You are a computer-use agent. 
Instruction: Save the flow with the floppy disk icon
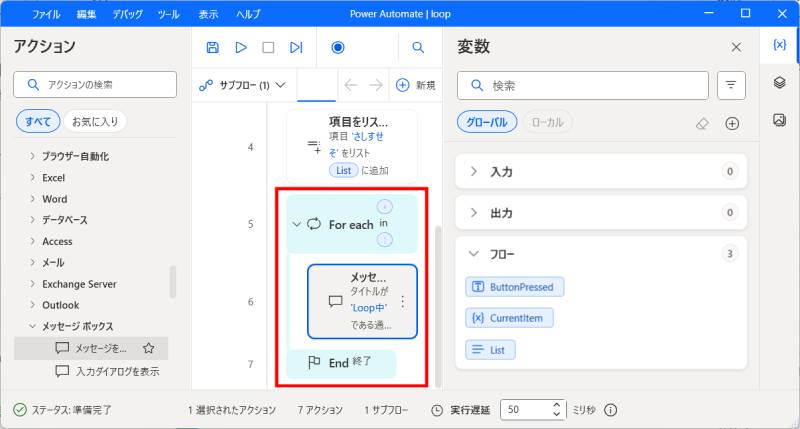[212, 47]
